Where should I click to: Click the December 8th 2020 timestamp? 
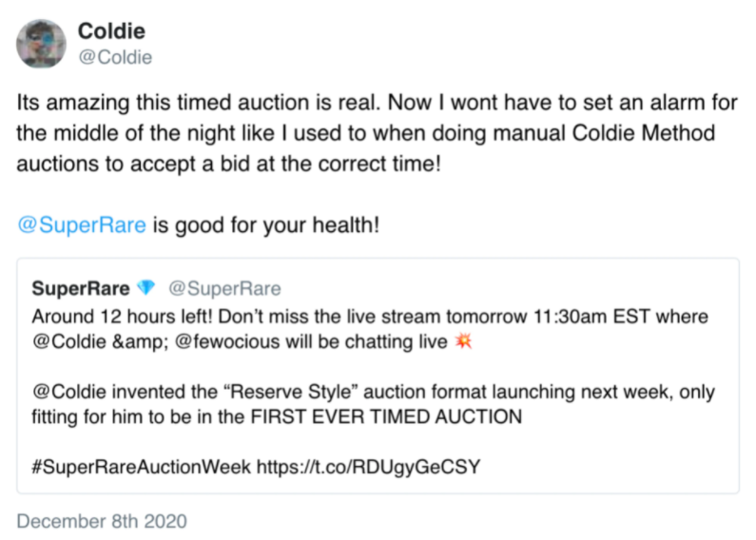click(x=102, y=521)
